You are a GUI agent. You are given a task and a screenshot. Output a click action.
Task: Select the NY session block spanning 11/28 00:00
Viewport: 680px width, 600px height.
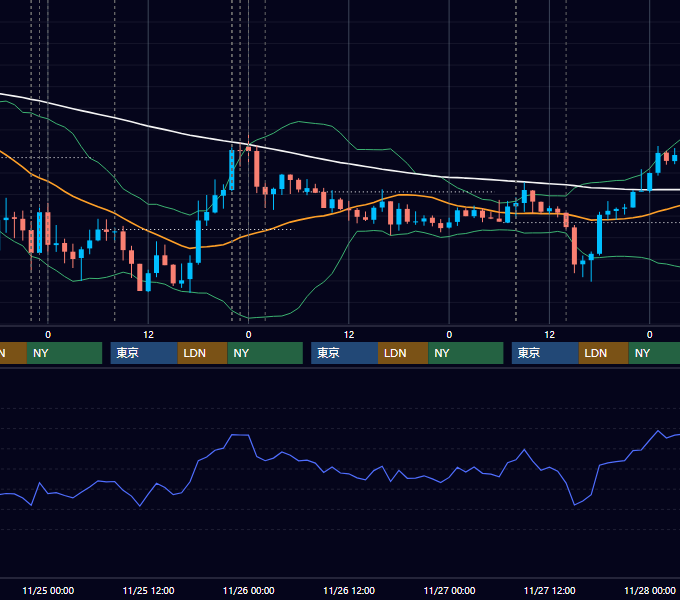point(654,353)
